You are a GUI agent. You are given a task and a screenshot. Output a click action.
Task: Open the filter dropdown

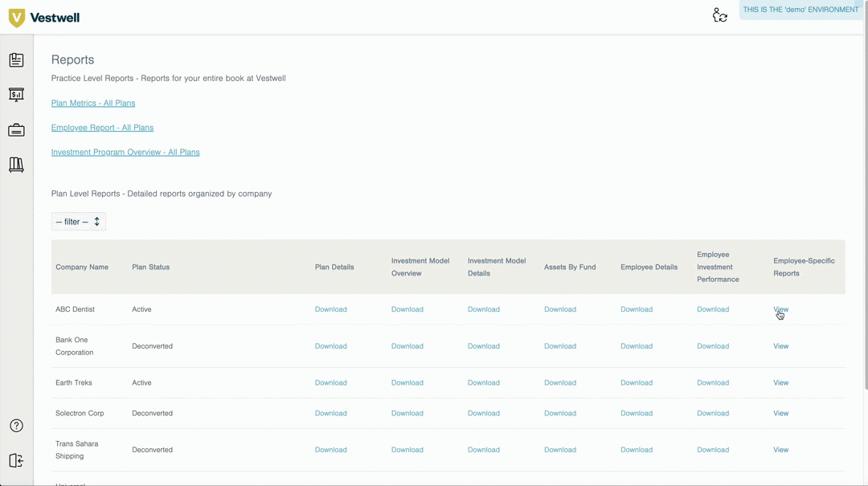(x=79, y=222)
